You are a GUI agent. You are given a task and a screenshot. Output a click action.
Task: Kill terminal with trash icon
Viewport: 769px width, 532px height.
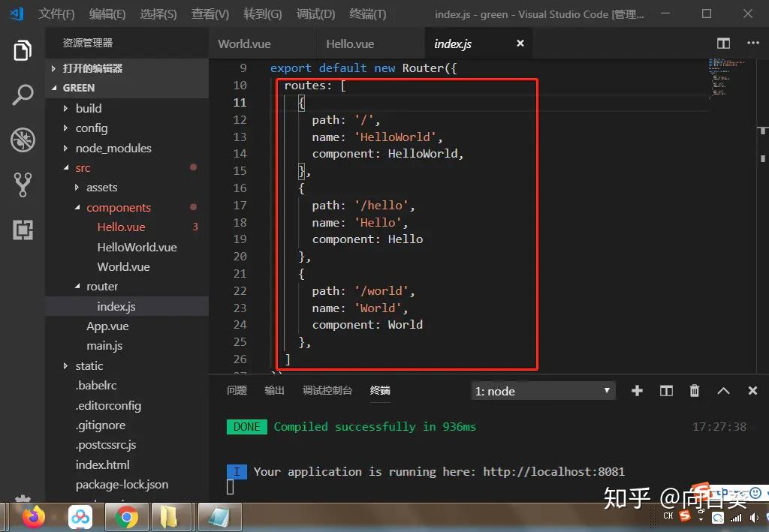point(695,390)
